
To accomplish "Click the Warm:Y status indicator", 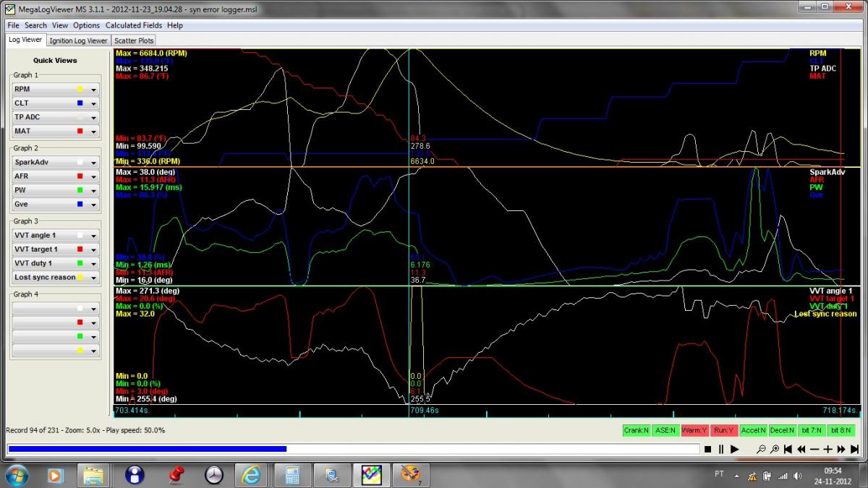I will pyautogui.click(x=695, y=430).
